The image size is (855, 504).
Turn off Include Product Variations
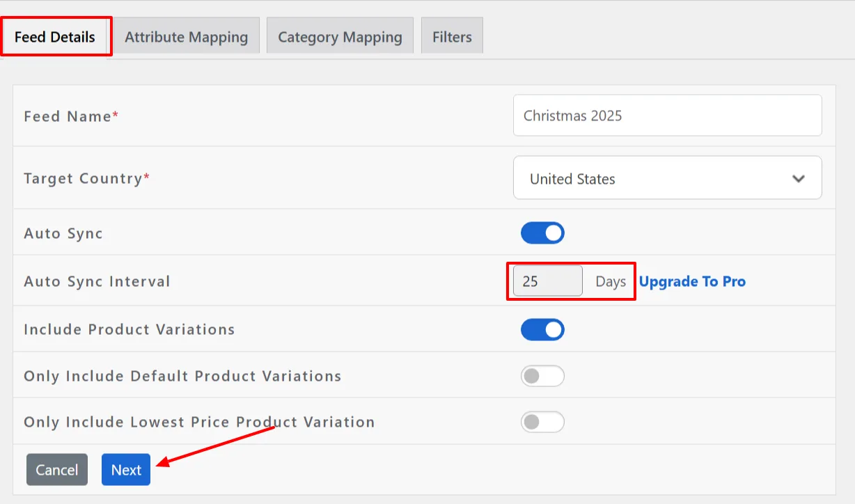(x=542, y=329)
